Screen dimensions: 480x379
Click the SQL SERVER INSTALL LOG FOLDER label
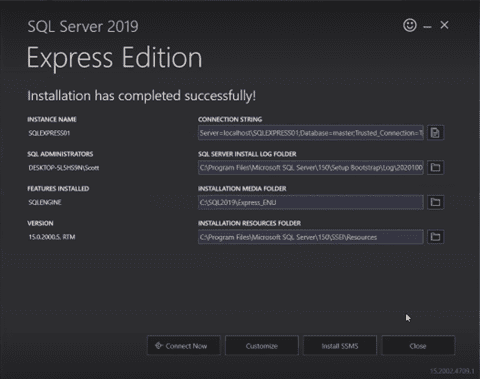[247, 154]
